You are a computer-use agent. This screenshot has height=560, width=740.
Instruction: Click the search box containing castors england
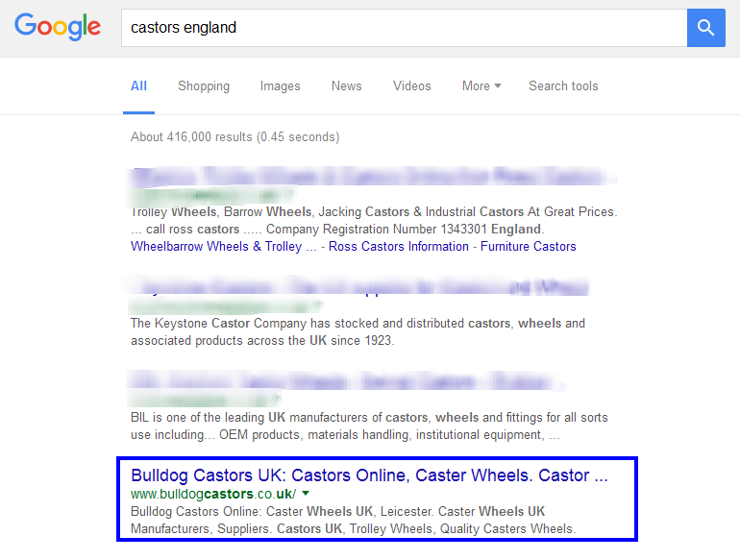(x=404, y=27)
